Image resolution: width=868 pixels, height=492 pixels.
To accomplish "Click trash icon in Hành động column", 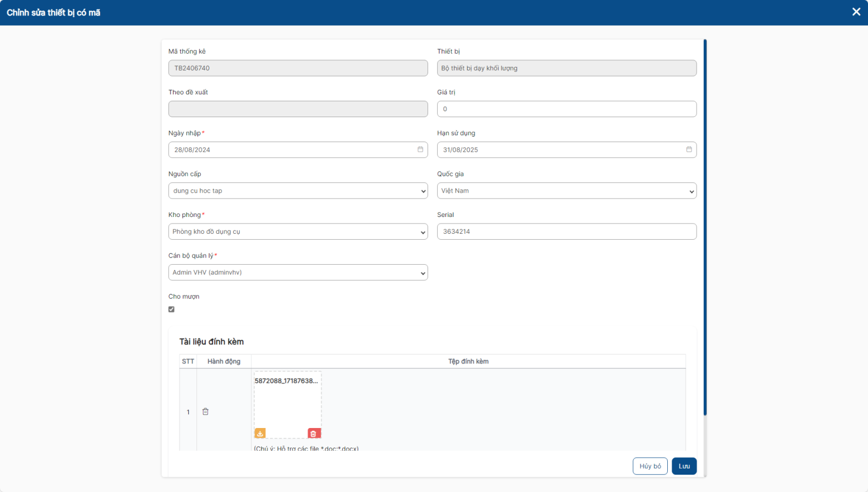I will pyautogui.click(x=206, y=412).
